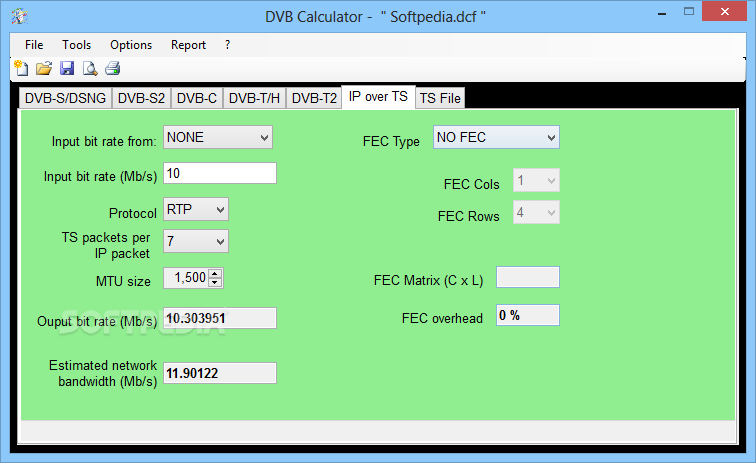The width and height of the screenshot is (756, 463).
Task: Click the FEC Matrix (C x L) field
Action: point(528,277)
